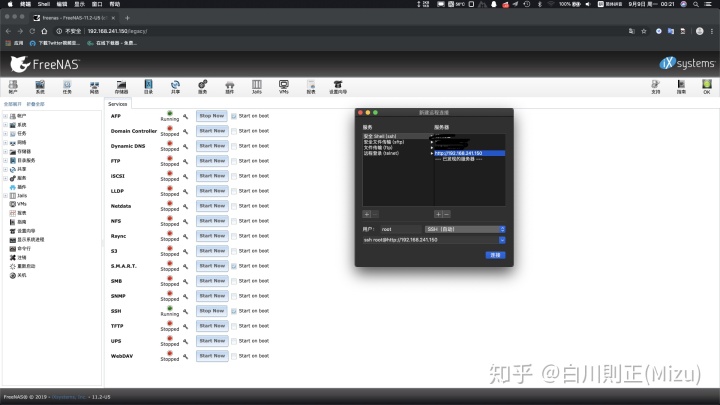Click the 用户 root input field in dialog
The height and width of the screenshot is (405, 720).
tap(400, 229)
